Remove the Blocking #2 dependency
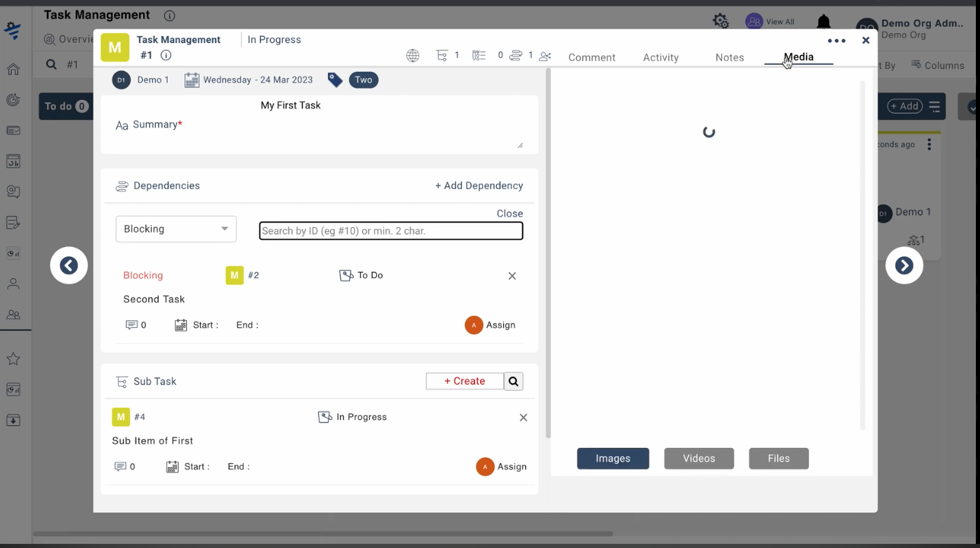The width and height of the screenshot is (980, 548). click(x=512, y=276)
